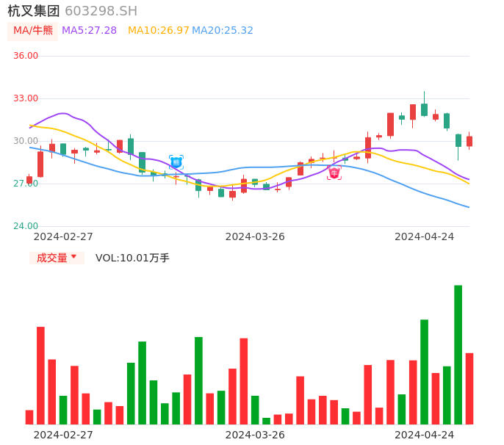Toggle the MA10 moving average label
The image size is (504, 445).
pos(158,31)
